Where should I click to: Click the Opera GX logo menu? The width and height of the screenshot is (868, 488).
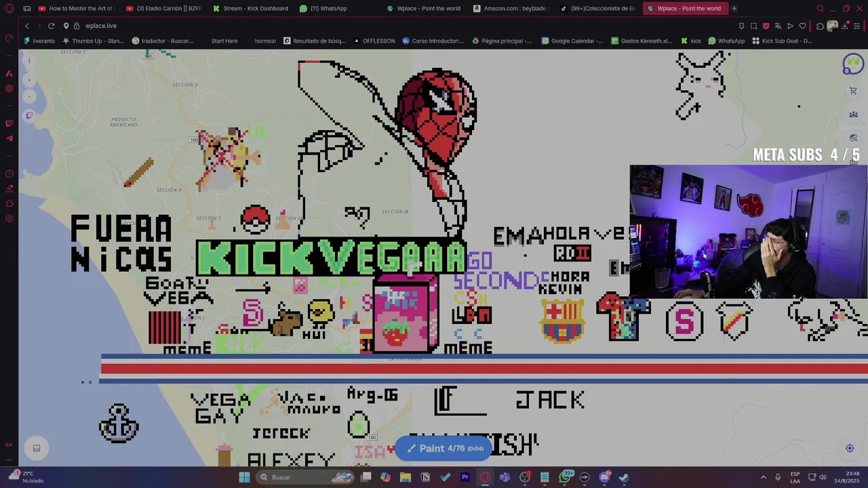9,8
